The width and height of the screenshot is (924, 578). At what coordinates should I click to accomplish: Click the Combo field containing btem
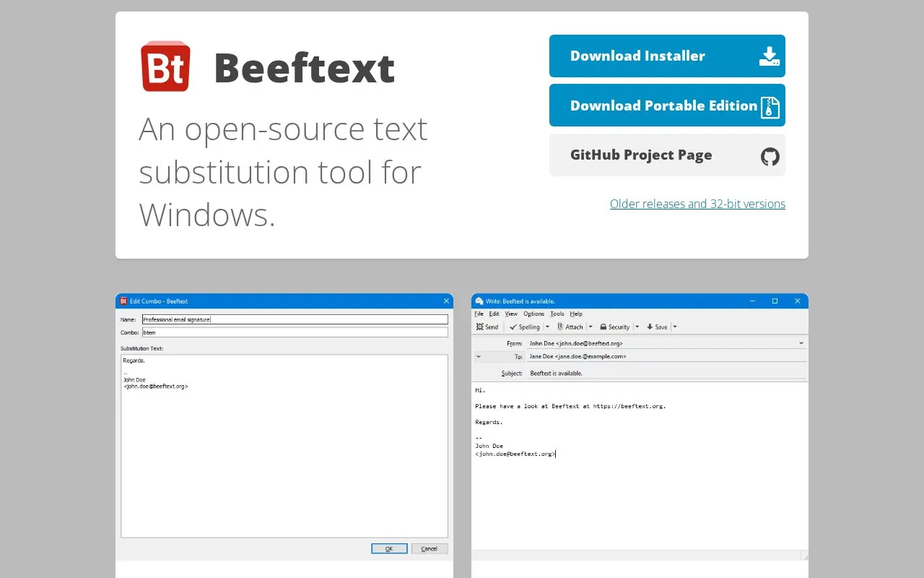pos(295,332)
